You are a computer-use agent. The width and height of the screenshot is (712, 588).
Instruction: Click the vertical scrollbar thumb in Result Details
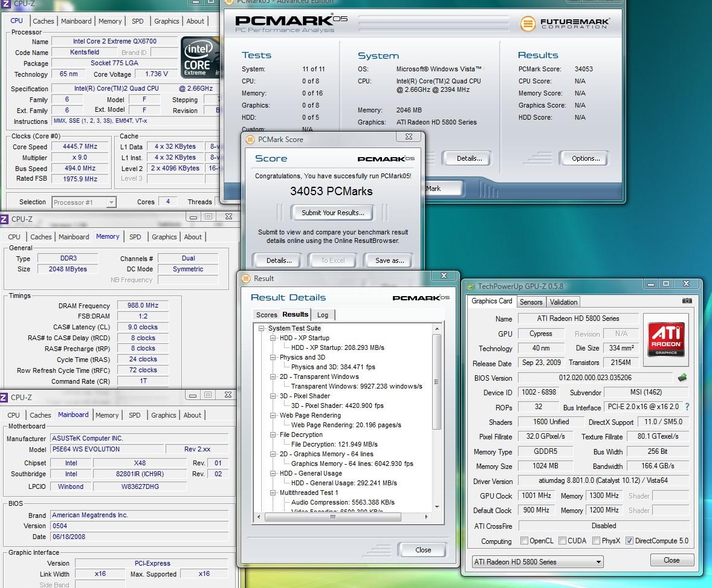[436, 381]
